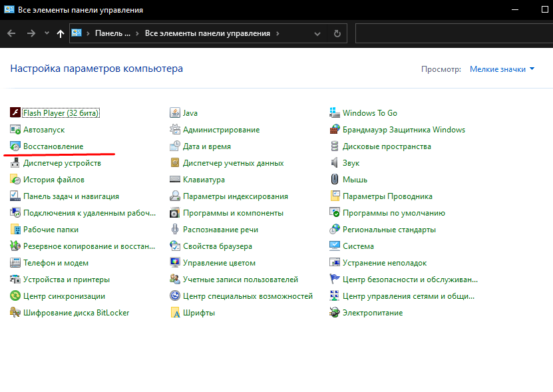Expand chevron after 'Все элементы панели управления'
This screenshot has width=553, height=392.
tap(277, 33)
